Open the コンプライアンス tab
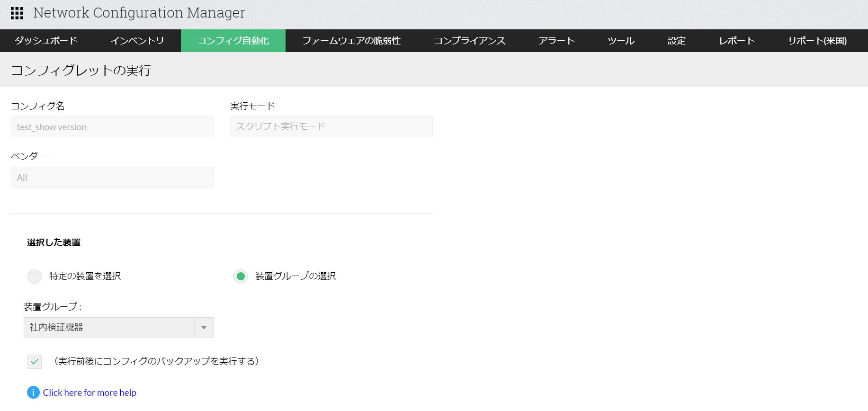Viewport: 868px width, 411px height. (x=469, y=41)
